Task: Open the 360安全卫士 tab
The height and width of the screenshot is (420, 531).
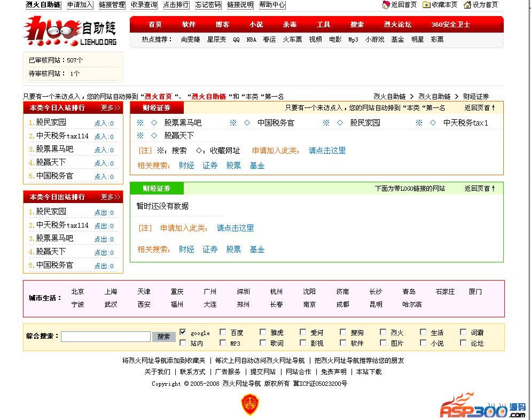Action: 450,25
